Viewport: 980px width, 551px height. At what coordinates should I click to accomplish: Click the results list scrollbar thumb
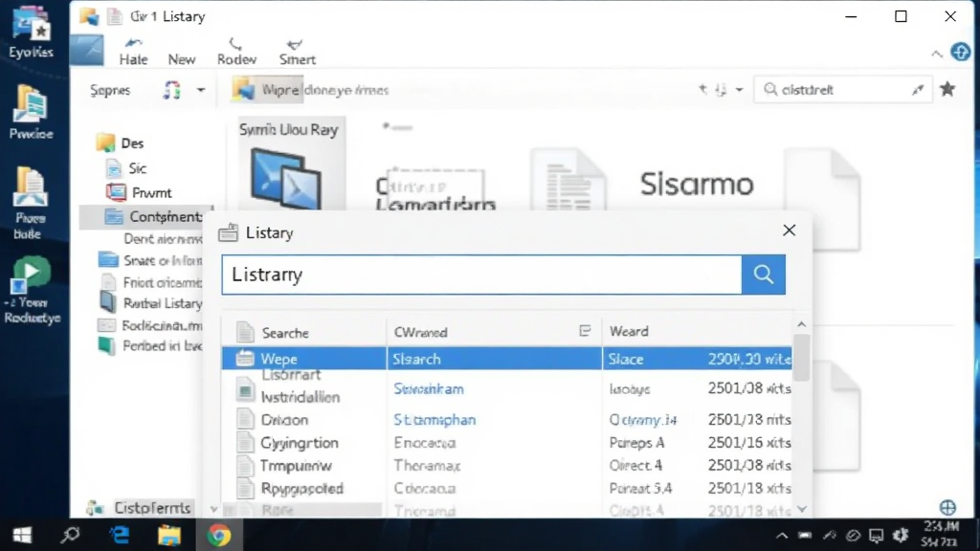tap(802, 358)
